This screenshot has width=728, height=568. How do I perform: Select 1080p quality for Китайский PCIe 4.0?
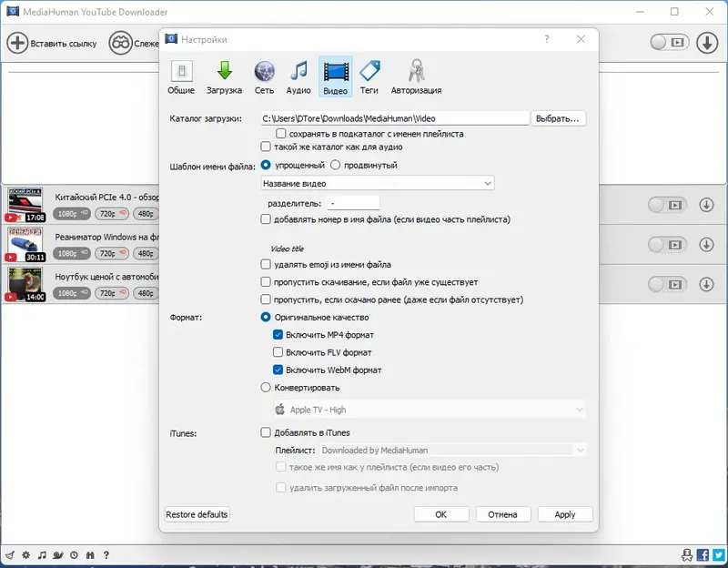pos(72,214)
